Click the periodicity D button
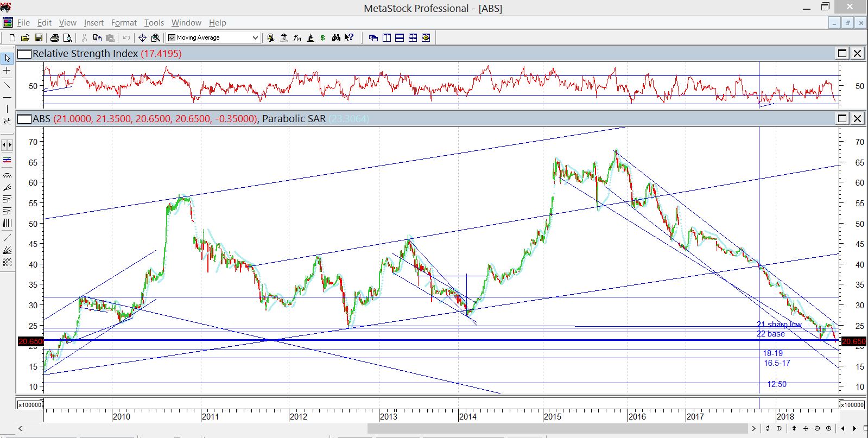This screenshot has height=438, width=868. [x=780, y=429]
